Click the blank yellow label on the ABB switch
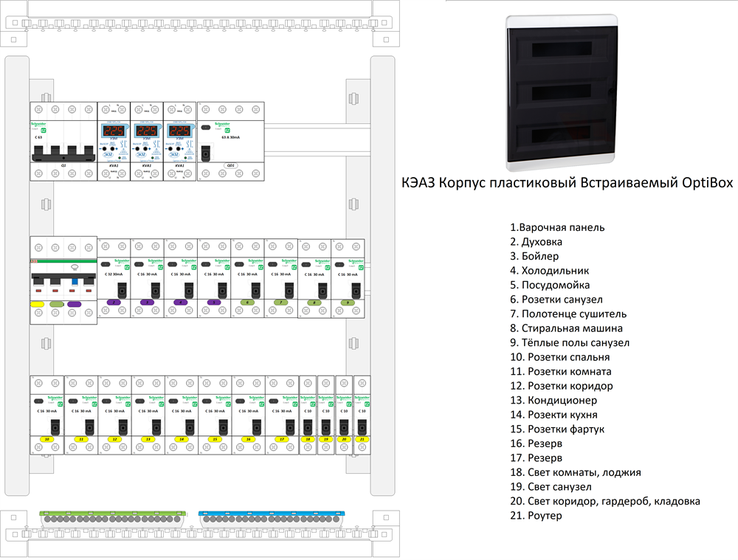The width and height of the screenshot is (738, 560). coord(37,305)
